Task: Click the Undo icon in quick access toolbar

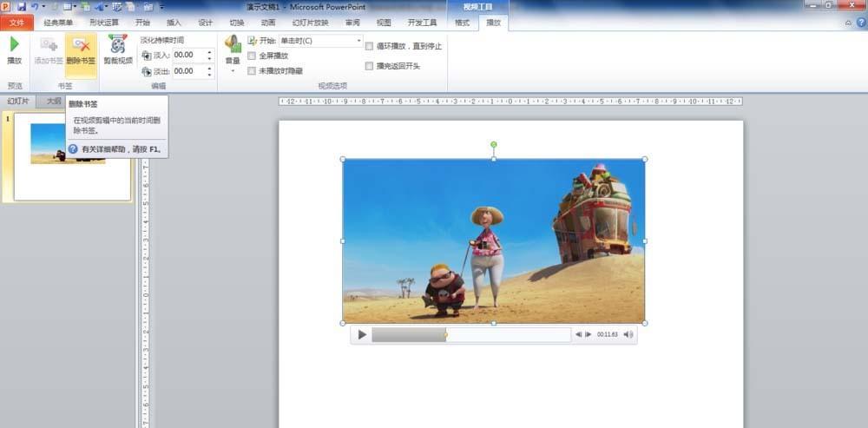Action: (35, 7)
